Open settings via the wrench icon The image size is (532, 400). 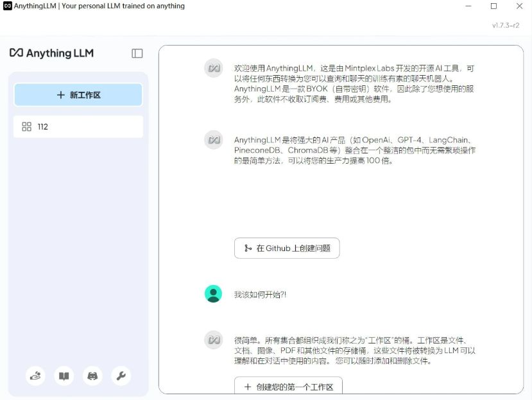click(121, 376)
